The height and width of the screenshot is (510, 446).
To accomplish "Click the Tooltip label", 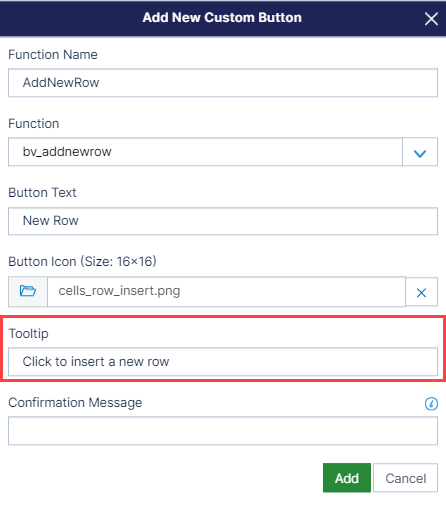I will tap(28, 334).
